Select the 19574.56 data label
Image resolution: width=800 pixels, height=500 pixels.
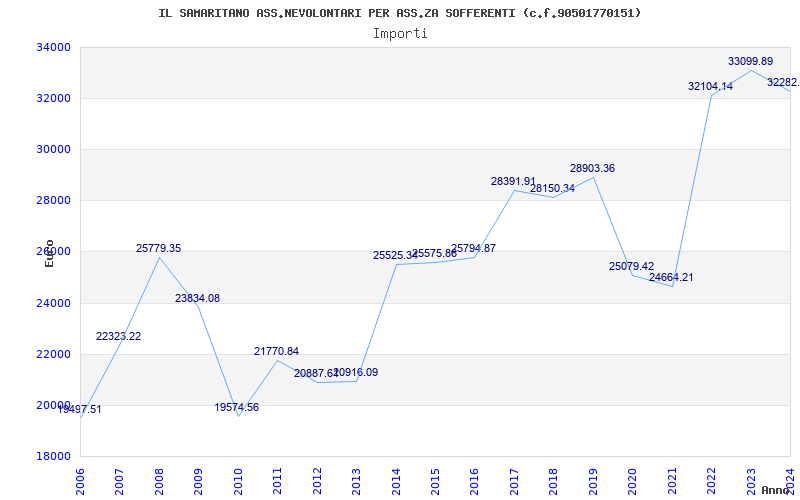237,408
